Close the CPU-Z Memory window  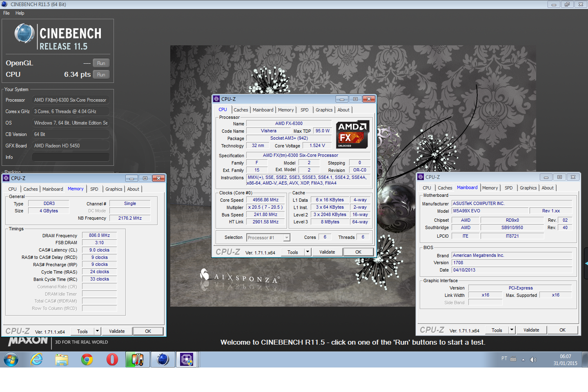(158, 178)
